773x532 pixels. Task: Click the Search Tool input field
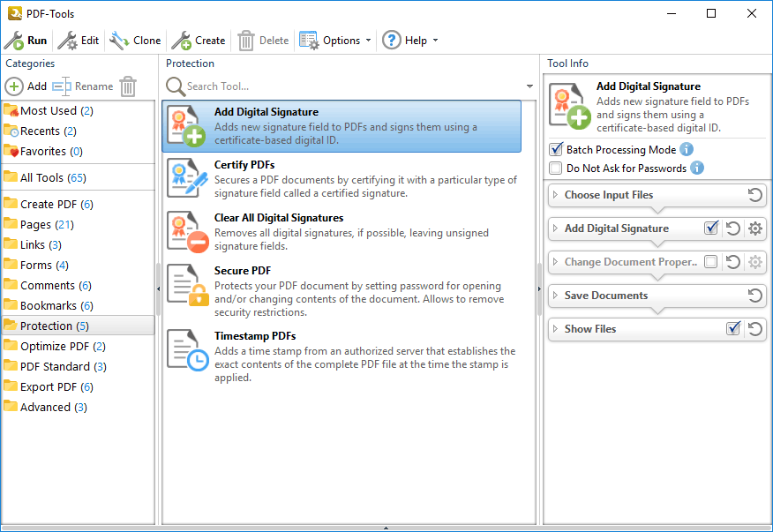tap(354, 86)
